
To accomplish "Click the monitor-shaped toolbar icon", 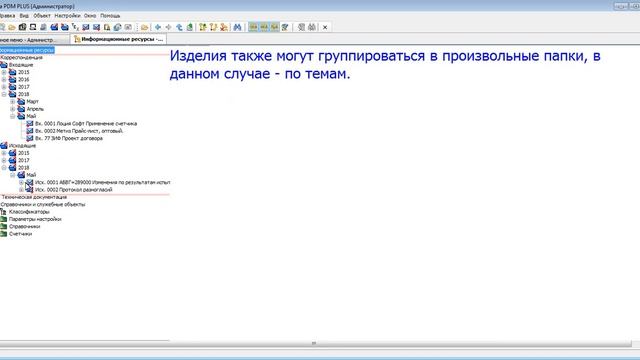I will [33, 27].
